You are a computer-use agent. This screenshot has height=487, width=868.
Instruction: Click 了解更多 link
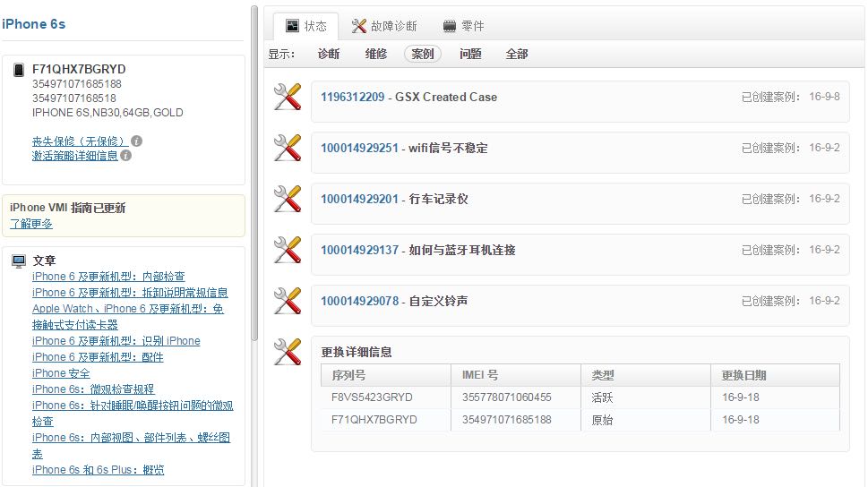[x=31, y=224]
